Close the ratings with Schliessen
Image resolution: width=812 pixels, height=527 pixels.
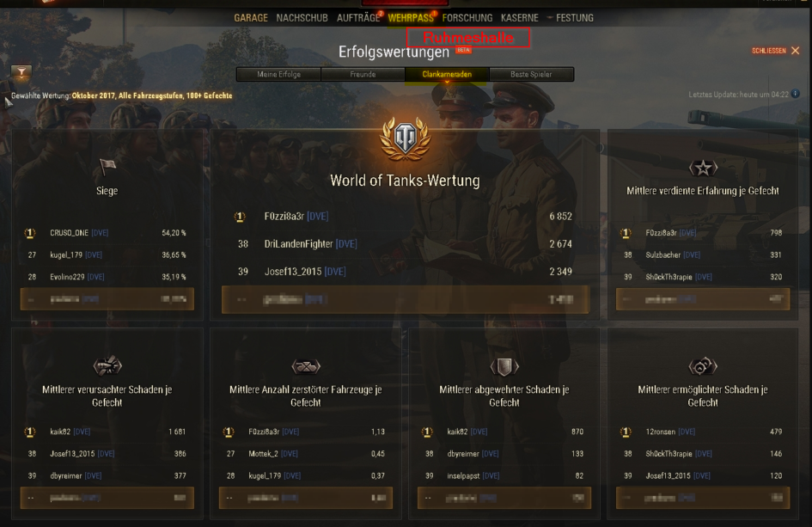point(775,50)
